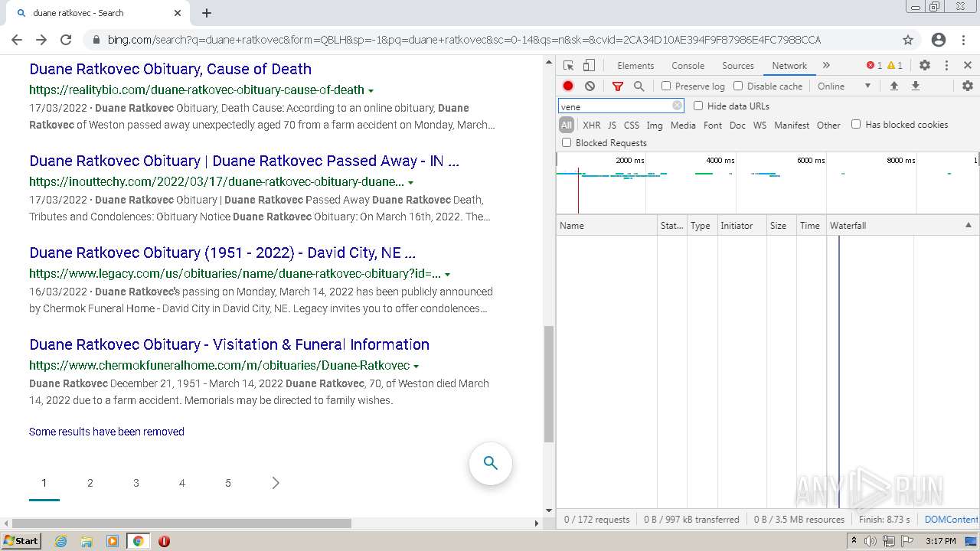Expand legacy.com result URL dropdown

(x=448, y=274)
